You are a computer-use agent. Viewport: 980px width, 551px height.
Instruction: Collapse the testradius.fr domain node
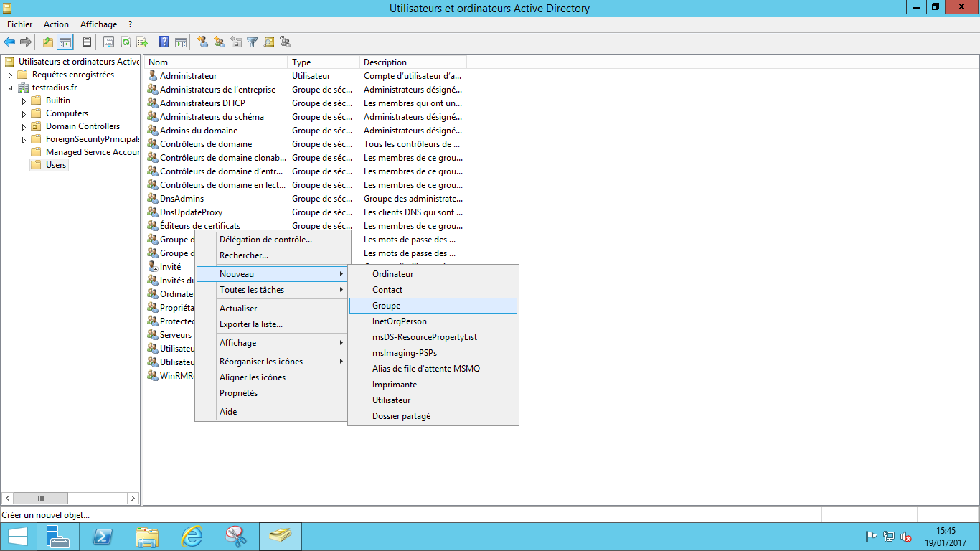point(10,88)
